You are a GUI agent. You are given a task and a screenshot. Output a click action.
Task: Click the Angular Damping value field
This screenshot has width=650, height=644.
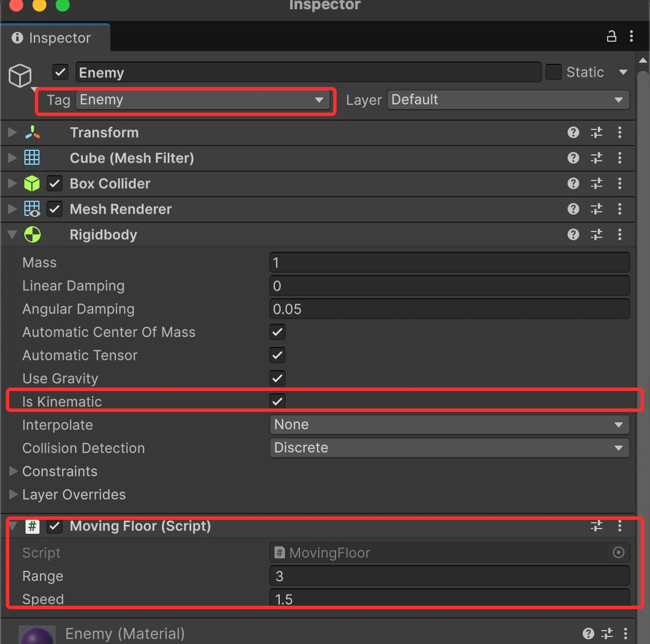[449, 309]
